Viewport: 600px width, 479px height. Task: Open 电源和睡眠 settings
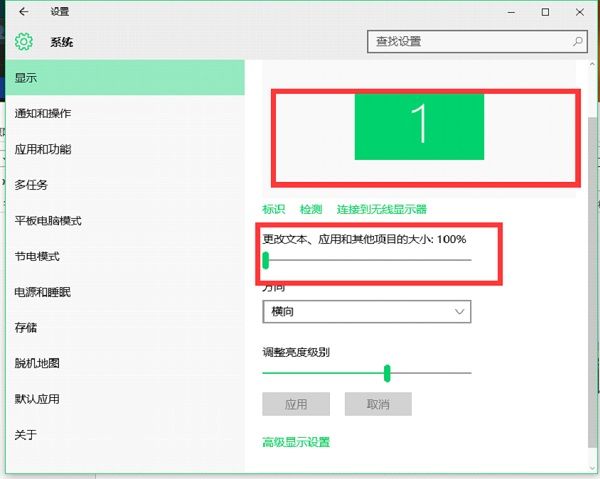click(125, 292)
